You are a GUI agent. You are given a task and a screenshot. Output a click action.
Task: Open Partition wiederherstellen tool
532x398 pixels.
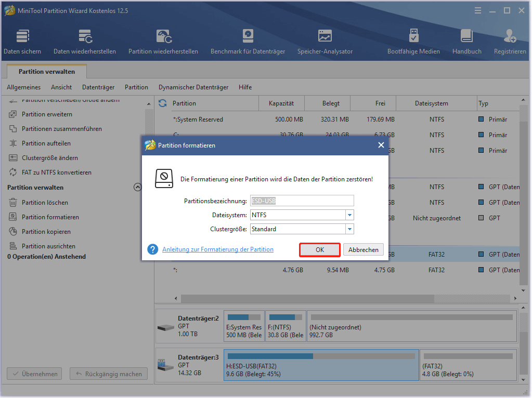163,42
